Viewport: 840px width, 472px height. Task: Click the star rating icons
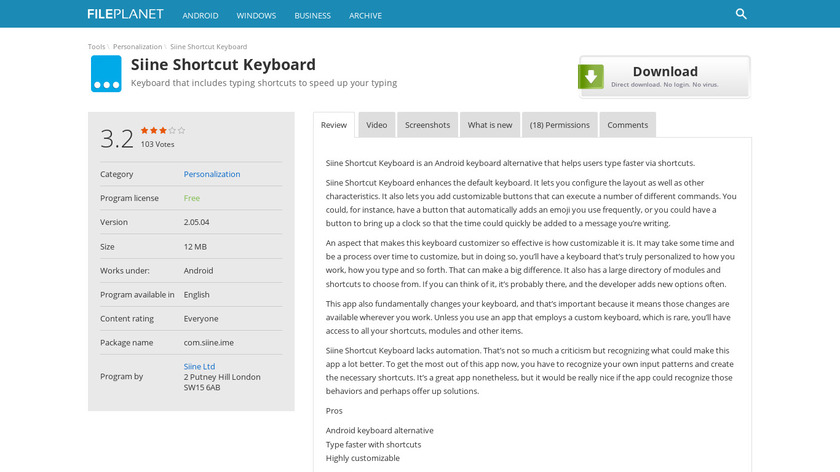pos(163,130)
